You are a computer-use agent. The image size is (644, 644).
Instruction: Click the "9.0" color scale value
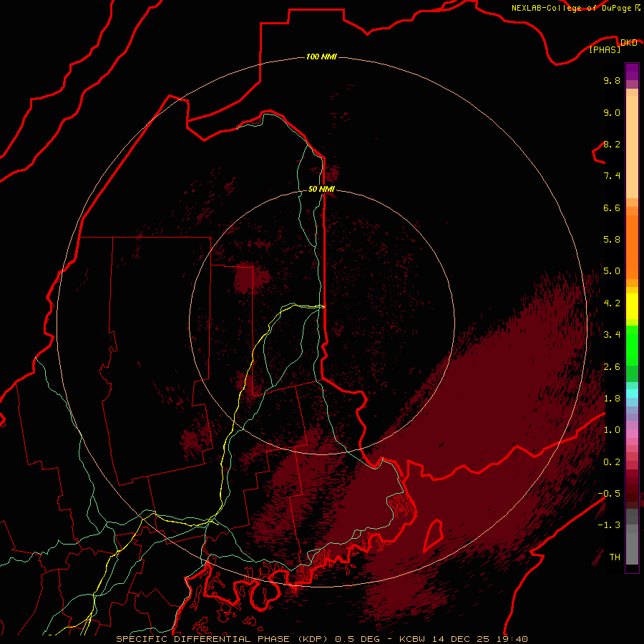click(x=612, y=112)
